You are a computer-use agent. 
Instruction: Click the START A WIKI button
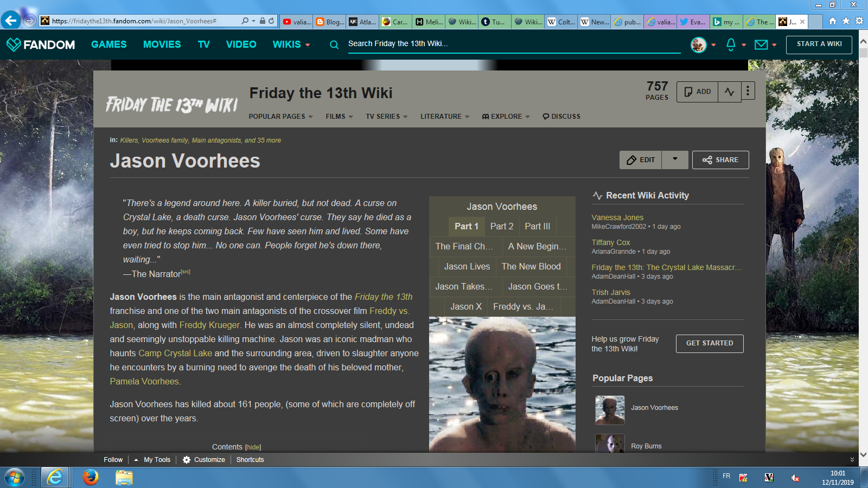(819, 44)
